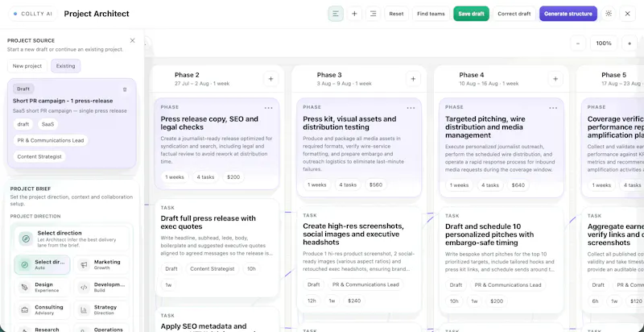Click the Content Strategist tag in draft card
This screenshot has width=644, height=332.
[x=39, y=156]
